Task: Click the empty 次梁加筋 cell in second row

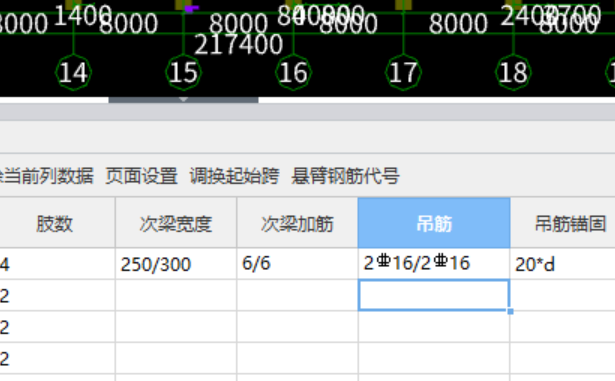Action: click(297, 295)
